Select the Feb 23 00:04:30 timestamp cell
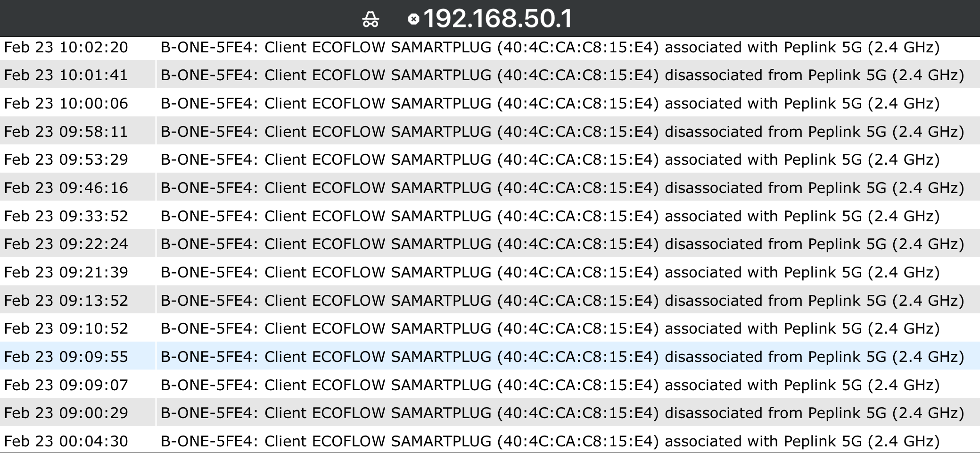The image size is (980, 453). (66, 441)
